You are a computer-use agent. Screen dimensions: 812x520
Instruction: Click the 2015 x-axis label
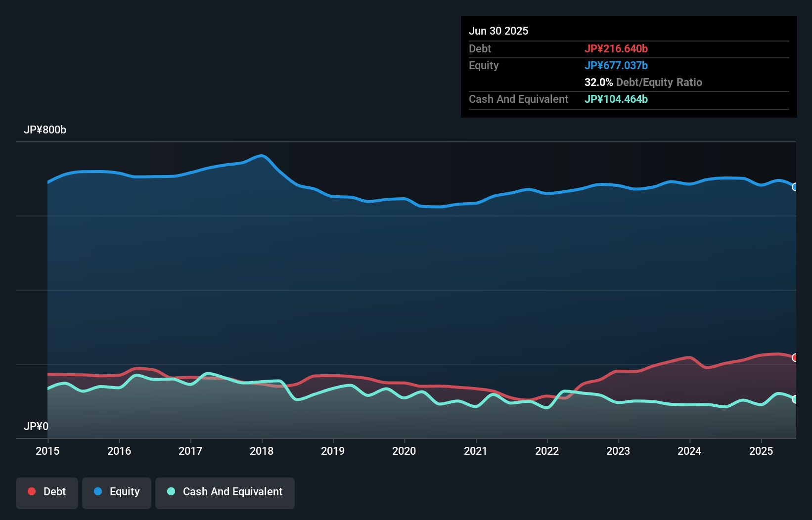point(47,451)
